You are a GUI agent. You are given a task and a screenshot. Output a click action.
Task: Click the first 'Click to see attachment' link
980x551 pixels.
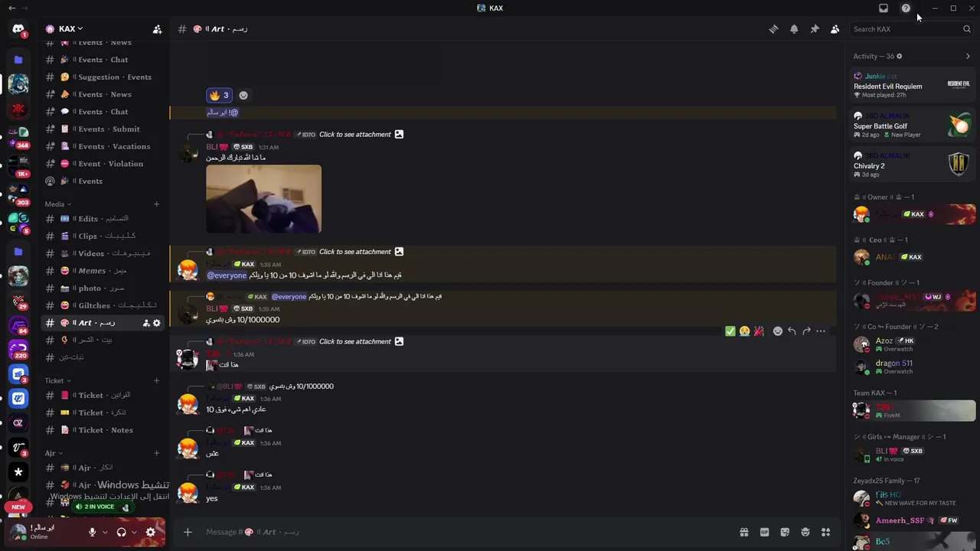[354, 135]
